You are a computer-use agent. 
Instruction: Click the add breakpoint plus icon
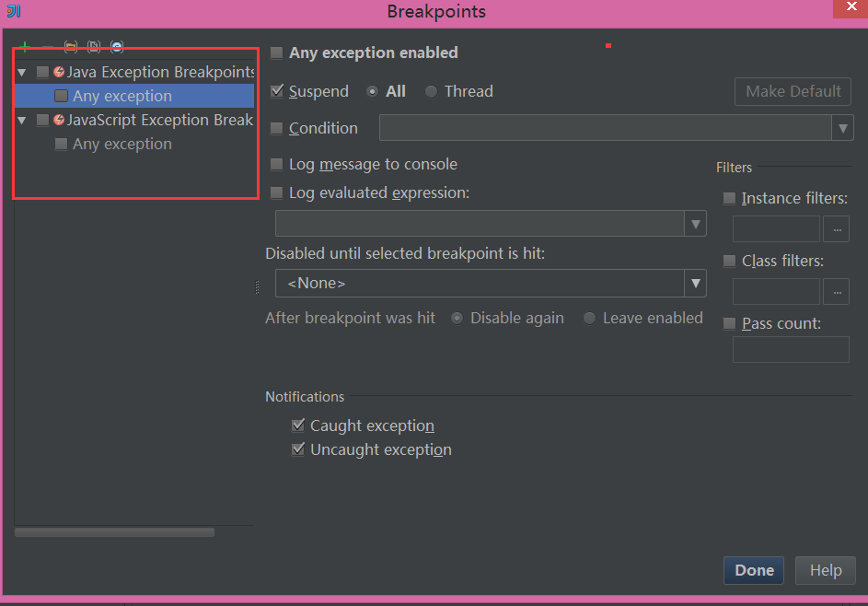click(24, 46)
